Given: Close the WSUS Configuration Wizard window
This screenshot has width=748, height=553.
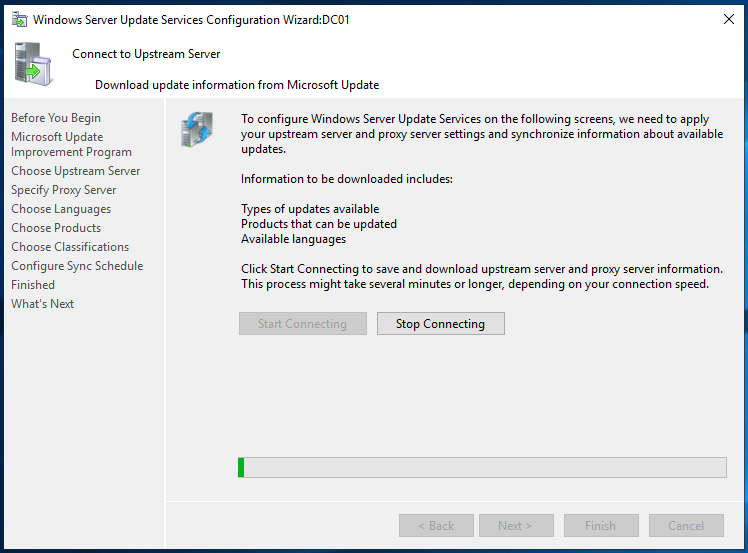Looking at the screenshot, I should click(728, 19).
